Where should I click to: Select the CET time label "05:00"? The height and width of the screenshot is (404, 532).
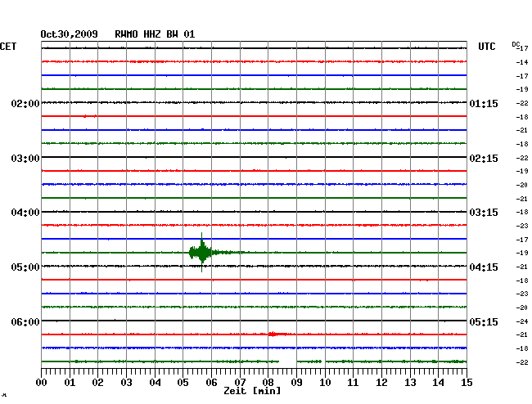pyautogui.click(x=25, y=267)
